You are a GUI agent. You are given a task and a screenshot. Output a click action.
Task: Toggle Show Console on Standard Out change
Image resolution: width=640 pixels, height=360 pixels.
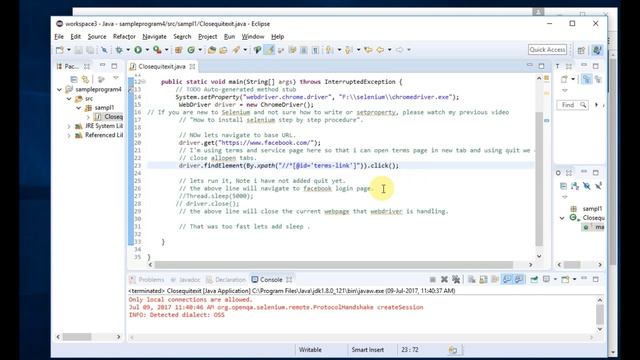point(507,280)
